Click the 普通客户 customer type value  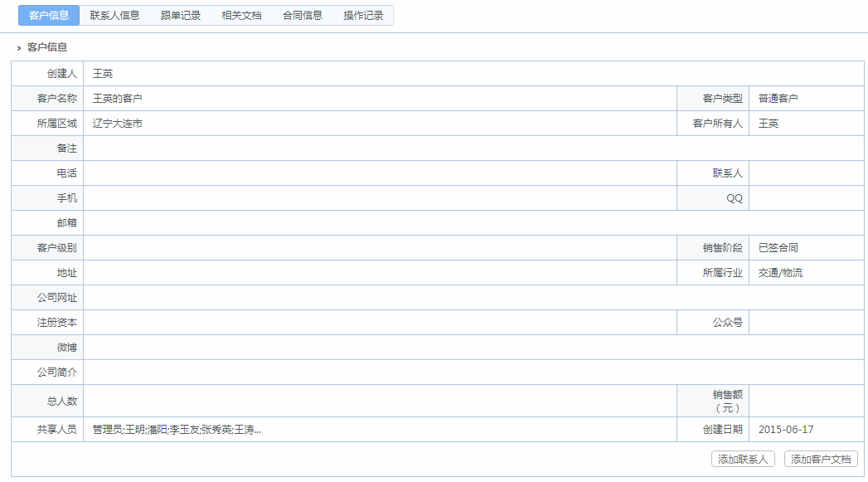point(778,99)
